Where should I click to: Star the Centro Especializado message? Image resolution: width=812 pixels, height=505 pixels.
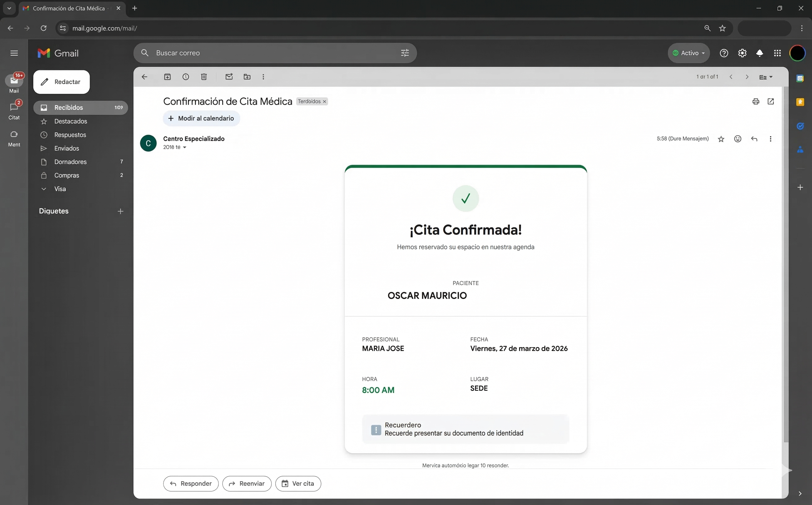click(x=721, y=139)
